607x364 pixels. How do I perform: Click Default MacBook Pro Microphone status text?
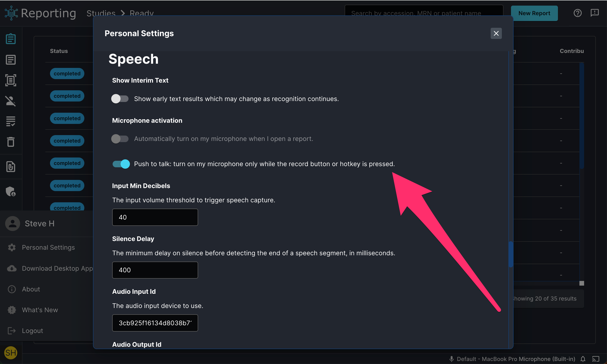point(516,359)
